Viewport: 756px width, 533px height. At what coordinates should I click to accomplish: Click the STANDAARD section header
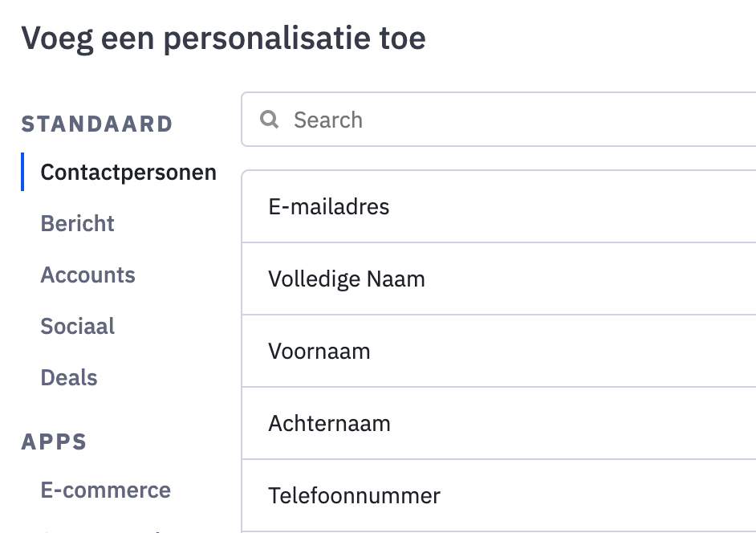click(97, 124)
